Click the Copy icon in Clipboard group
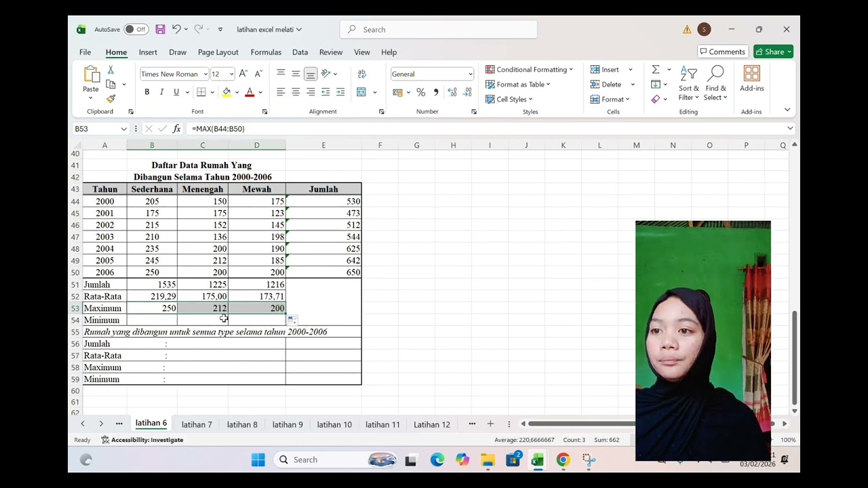The image size is (868, 488). click(111, 84)
